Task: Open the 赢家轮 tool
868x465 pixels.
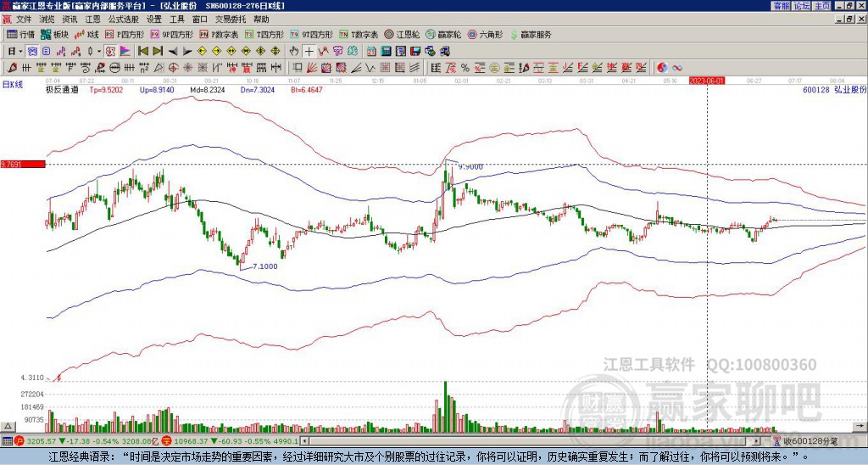Action: point(443,34)
